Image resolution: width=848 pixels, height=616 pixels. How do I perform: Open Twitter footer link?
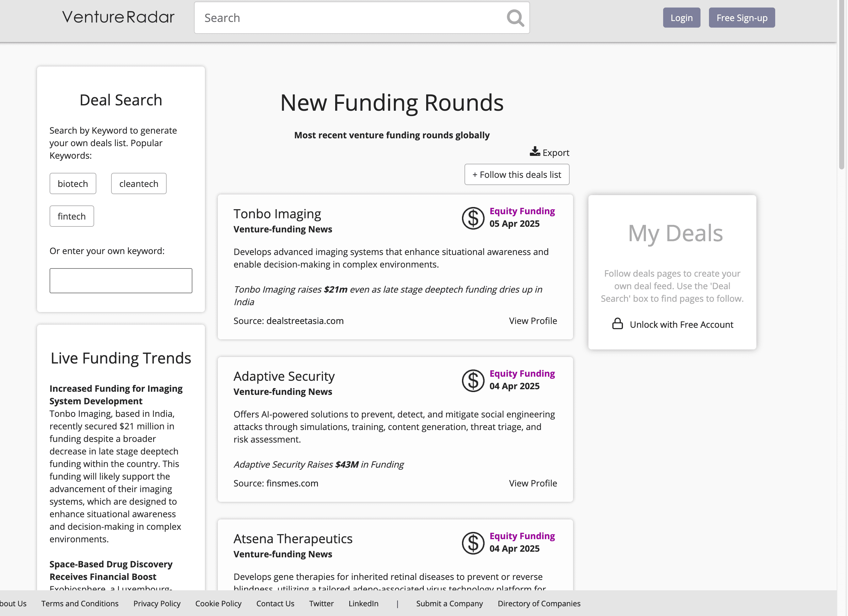click(321, 603)
